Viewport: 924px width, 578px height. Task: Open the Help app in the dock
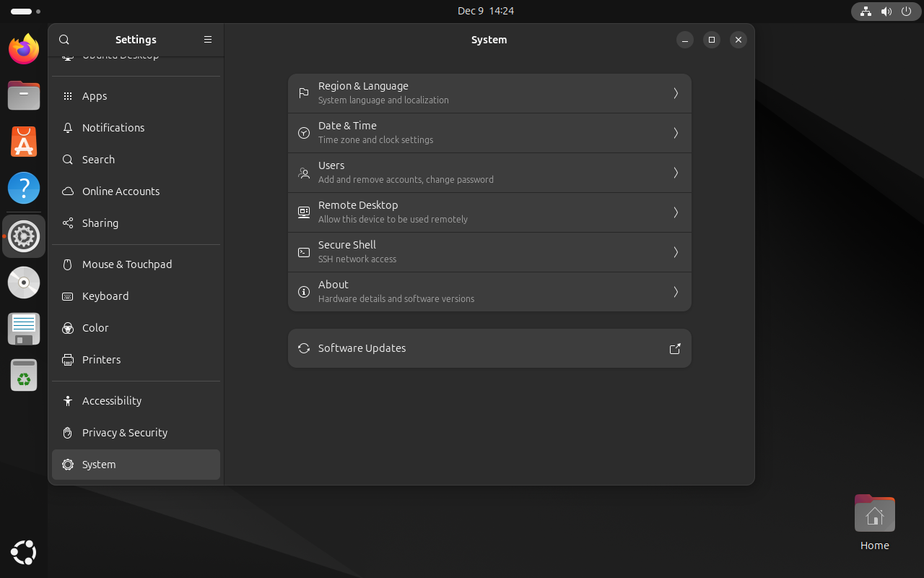coord(24,188)
